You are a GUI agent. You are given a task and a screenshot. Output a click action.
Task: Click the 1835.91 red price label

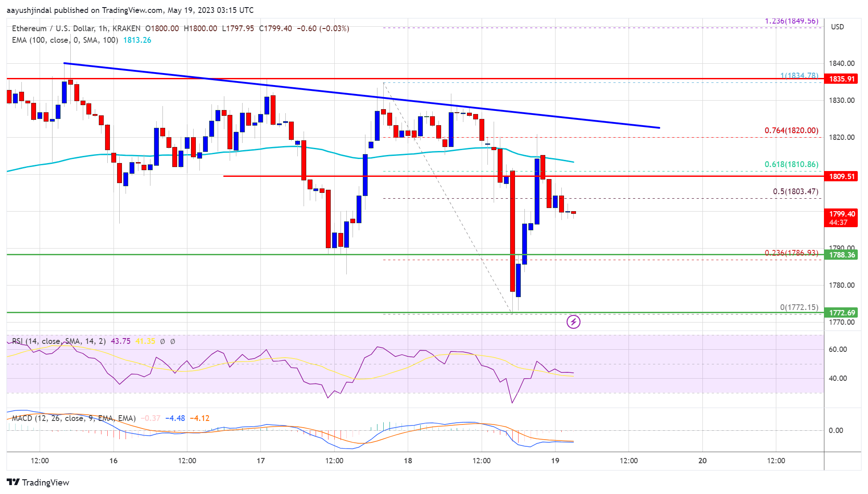[x=841, y=79]
